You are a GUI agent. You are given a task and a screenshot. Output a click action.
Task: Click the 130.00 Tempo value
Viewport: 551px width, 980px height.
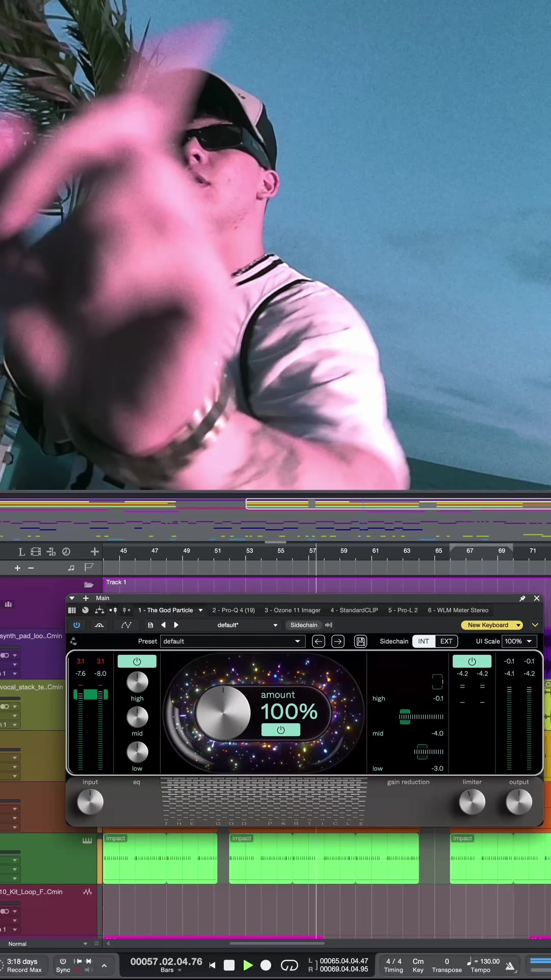tap(490, 962)
